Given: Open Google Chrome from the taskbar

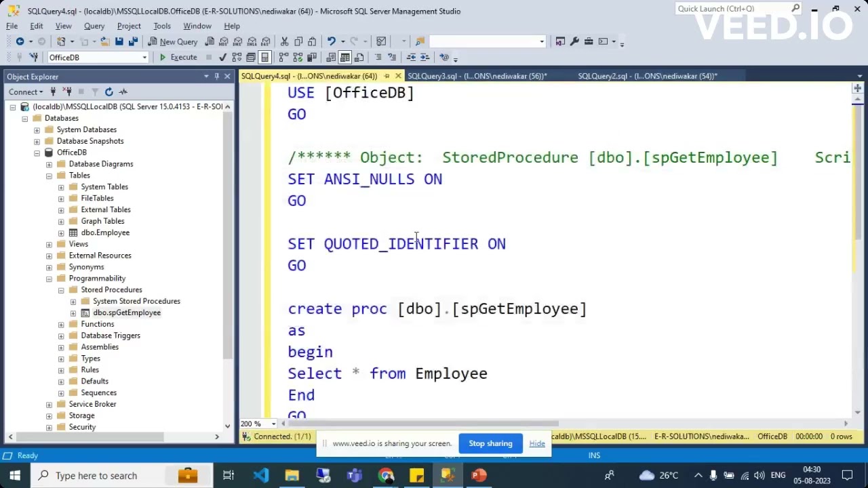Looking at the screenshot, I should tap(386, 475).
